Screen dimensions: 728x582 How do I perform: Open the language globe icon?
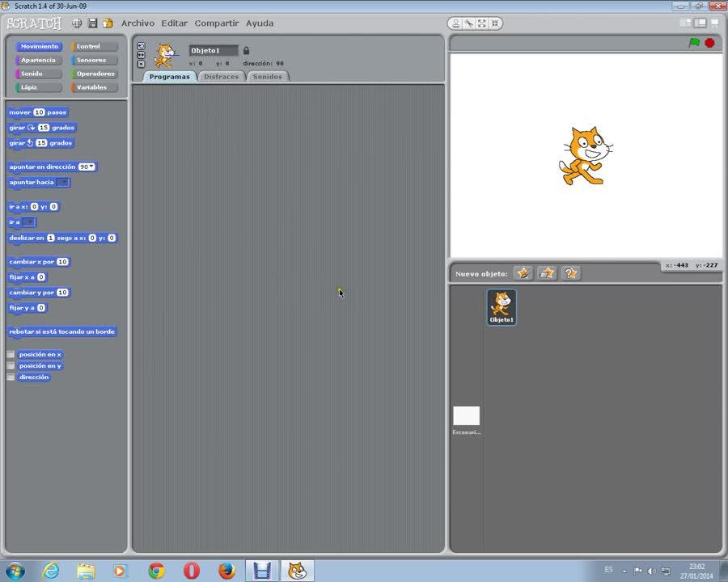(x=77, y=23)
